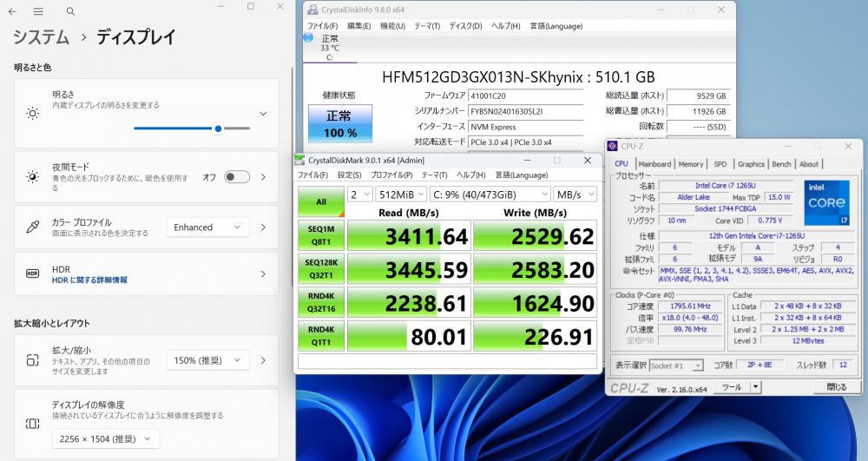Click CrystalDiskInfo title bar app icon
Viewport: 868px width, 461px height.
pos(312,10)
